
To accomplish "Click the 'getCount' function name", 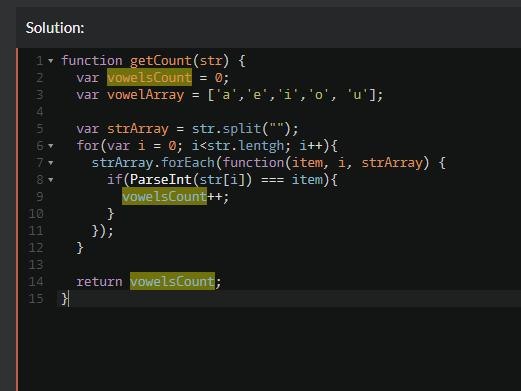I will tap(161, 61).
